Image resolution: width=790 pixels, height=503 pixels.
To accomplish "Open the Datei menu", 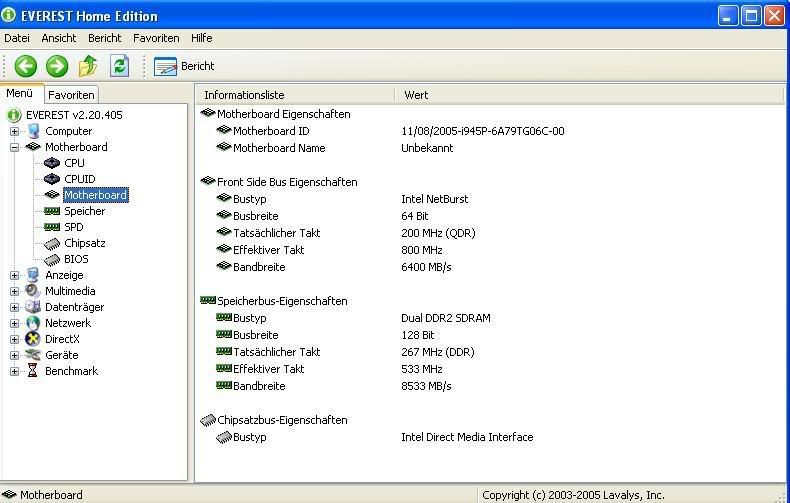I will coord(17,38).
